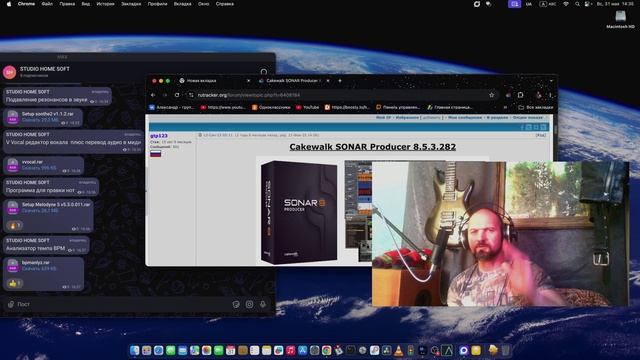
Task: Open the Одноклассники bookmark
Action: coord(271,107)
